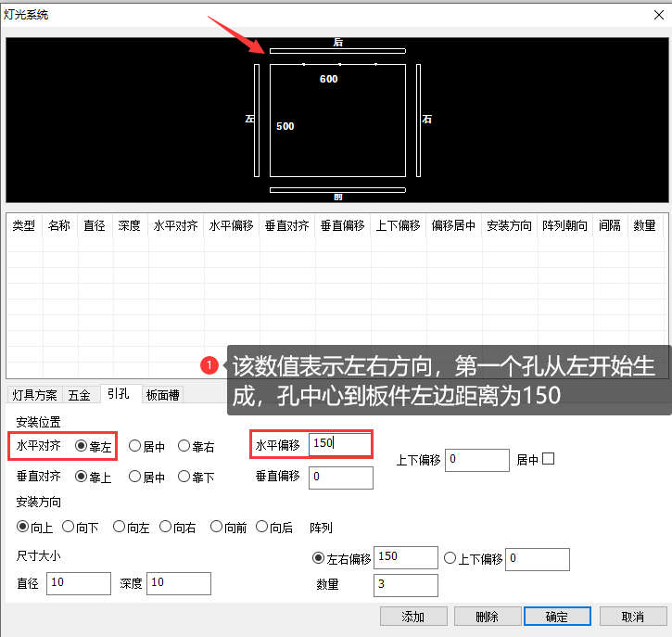Confirm with the 确定 button
The height and width of the screenshot is (637, 672).
click(557, 617)
